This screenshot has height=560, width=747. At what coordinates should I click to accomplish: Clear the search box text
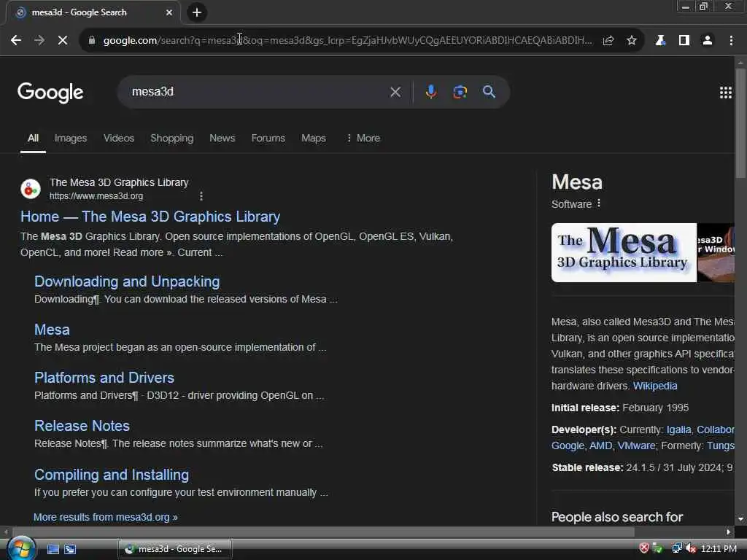pos(395,92)
